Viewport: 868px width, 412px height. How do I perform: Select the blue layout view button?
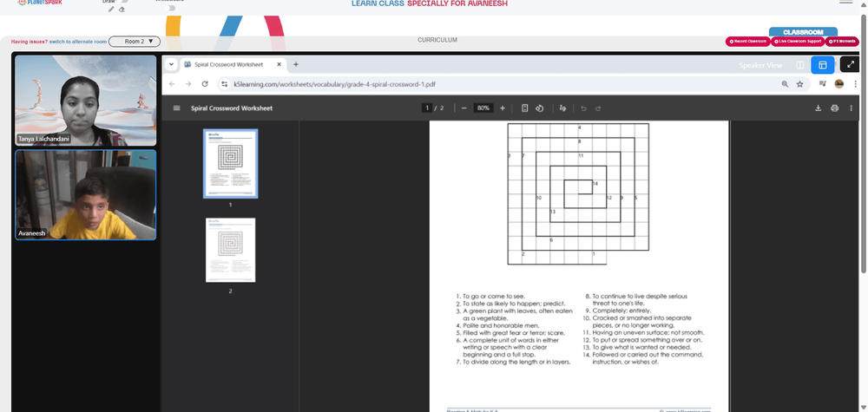point(823,65)
